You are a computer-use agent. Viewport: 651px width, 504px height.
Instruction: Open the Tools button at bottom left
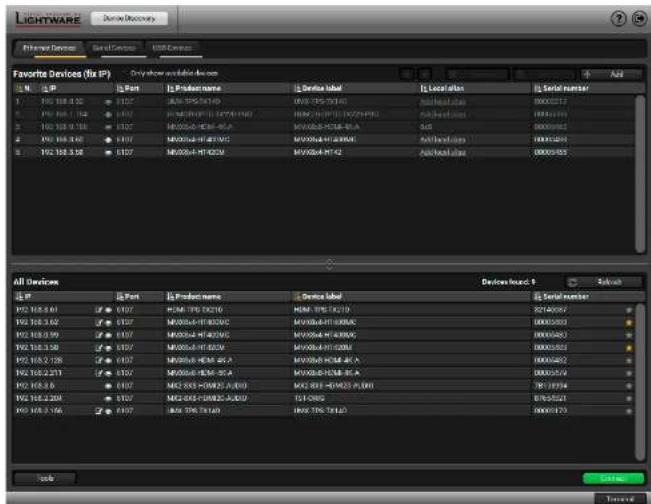point(45,478)
